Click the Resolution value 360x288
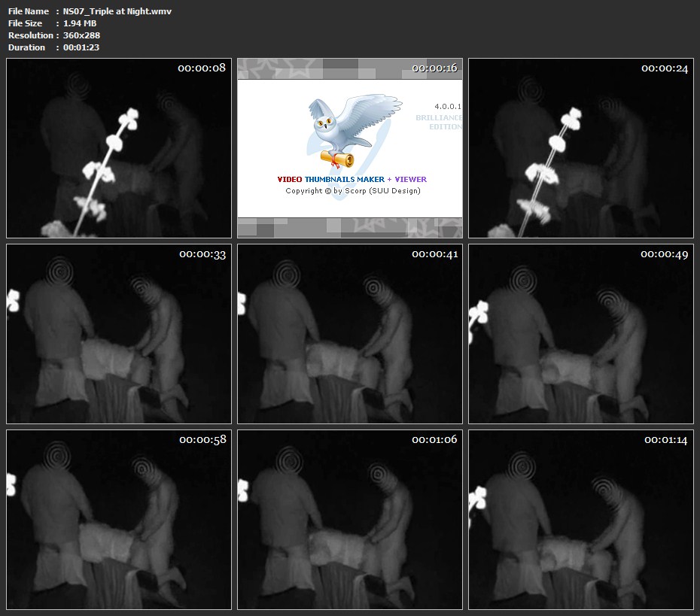Image resolution: width=700 pixels, height=616 pixels. pos(81,35)
